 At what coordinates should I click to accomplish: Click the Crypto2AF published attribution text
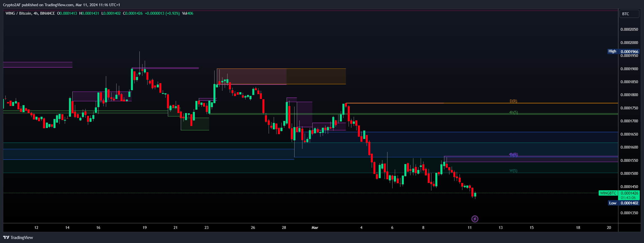[x=61, y=5]
